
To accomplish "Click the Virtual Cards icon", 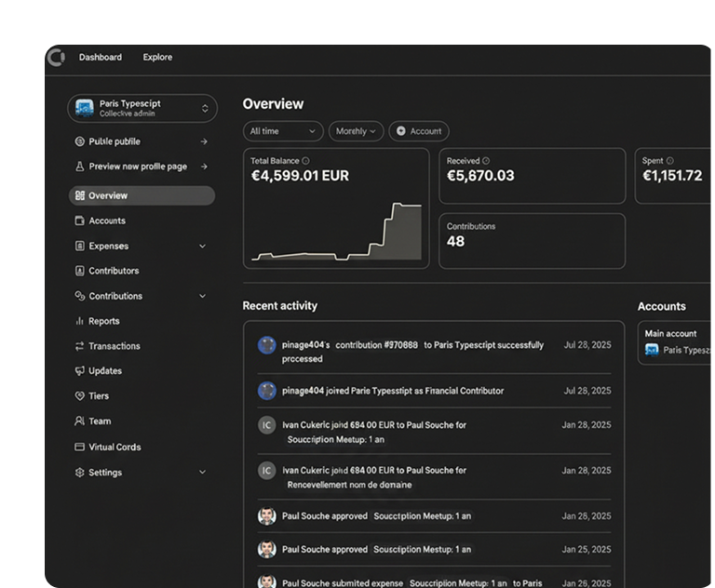I will (x=80, y=448).
